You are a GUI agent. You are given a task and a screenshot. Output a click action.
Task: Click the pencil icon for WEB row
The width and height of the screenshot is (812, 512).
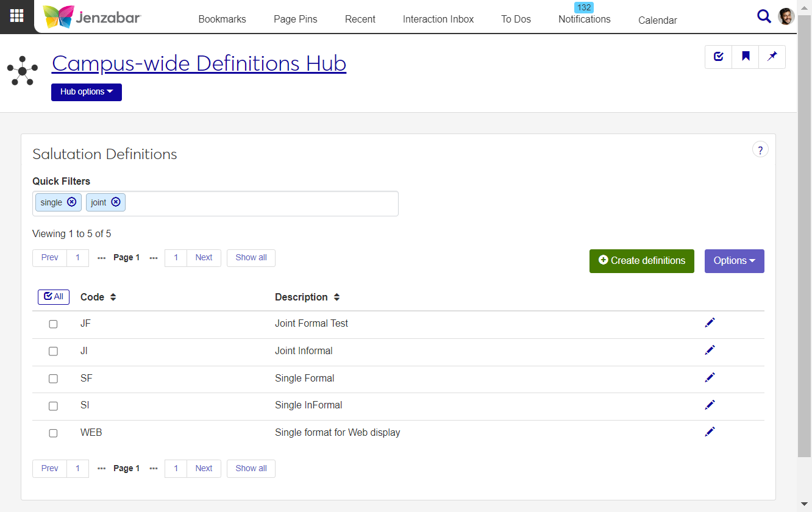click(x=710, y=432)
